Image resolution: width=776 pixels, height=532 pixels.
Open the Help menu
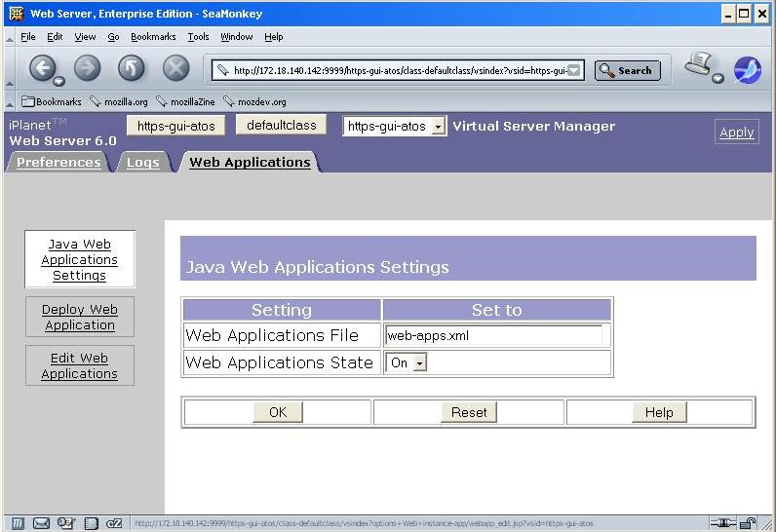click(273, 37)
